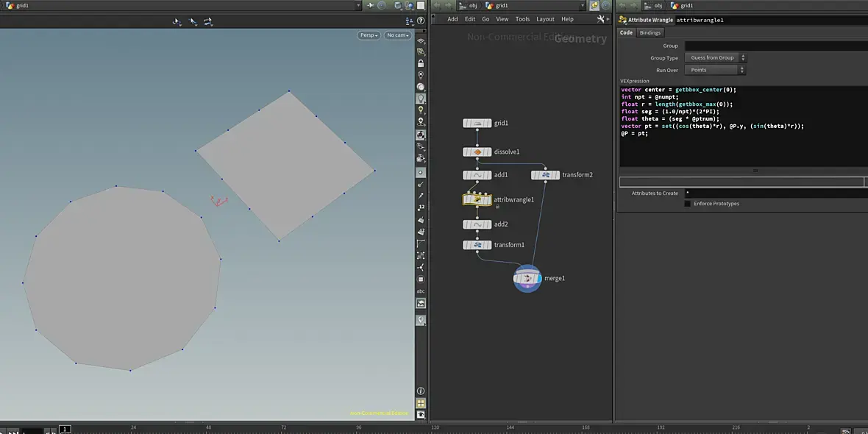Select the attribwrangle1 node icon
The width and height of the screenshot is (868, 434).
pos(477,199)
